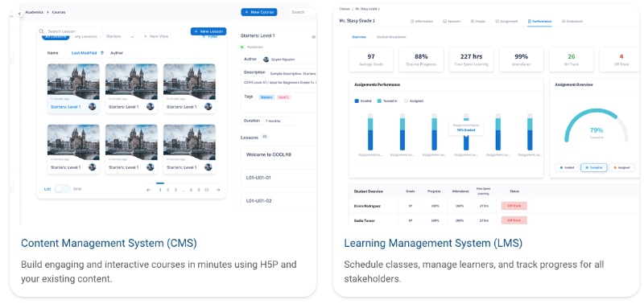Click the Assigned button under the gauge
Image resolution: width=644 pixels, height=304 pixels.
click(621, 167)
